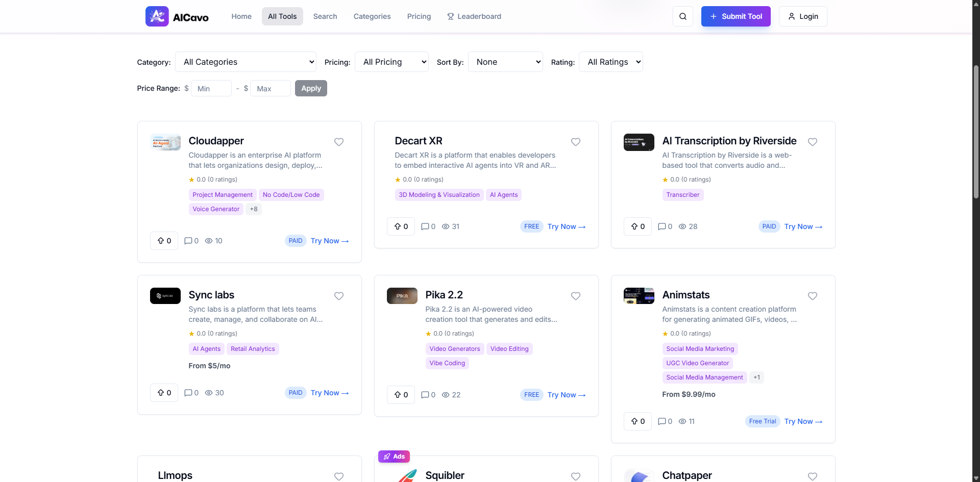980x482 pixels.
Task: Open comments on the Animstats card
Action: point(665,421)
